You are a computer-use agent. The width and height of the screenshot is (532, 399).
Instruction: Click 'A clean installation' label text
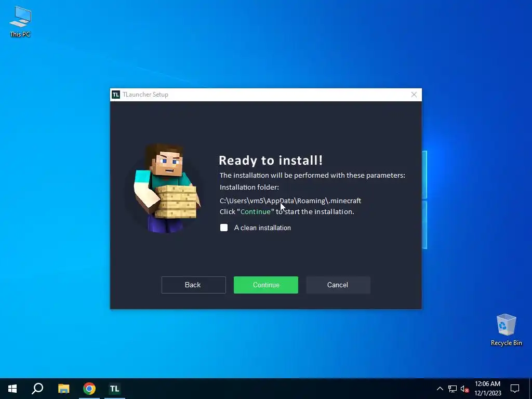(x=262, y=228)
